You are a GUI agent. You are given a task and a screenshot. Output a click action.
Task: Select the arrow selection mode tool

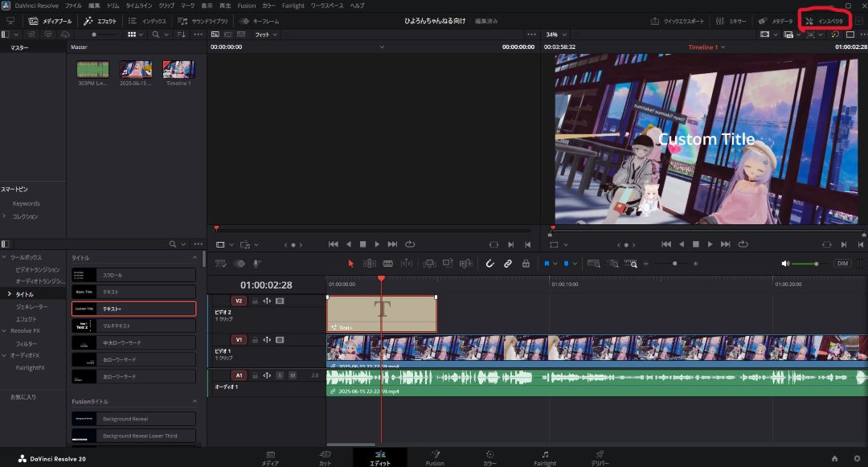(350, 264)
